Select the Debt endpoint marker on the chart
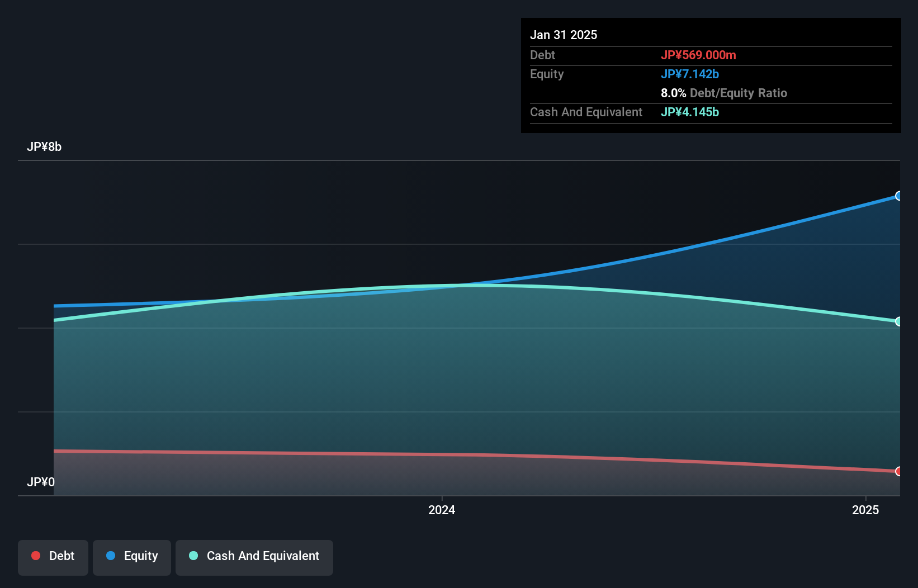Screen dimensions: 918x588 [x=899, y=471]
